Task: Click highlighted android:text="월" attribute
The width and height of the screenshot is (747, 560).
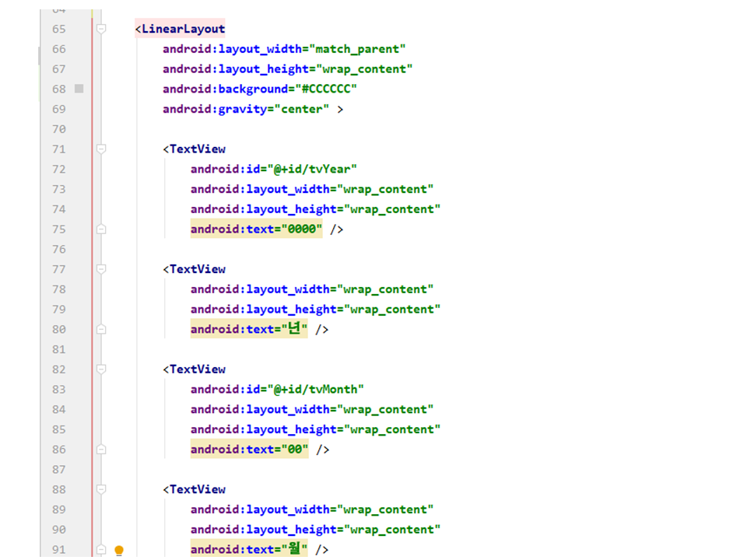Action: point(249,550)
